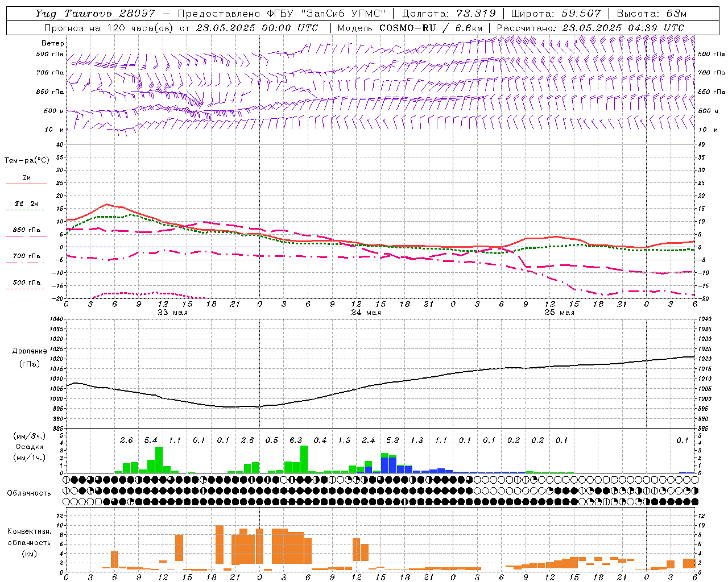Click the "Тем-ра(°C)" temperature panel label
Screen dimensions: 728x582
tap(27, 161)
